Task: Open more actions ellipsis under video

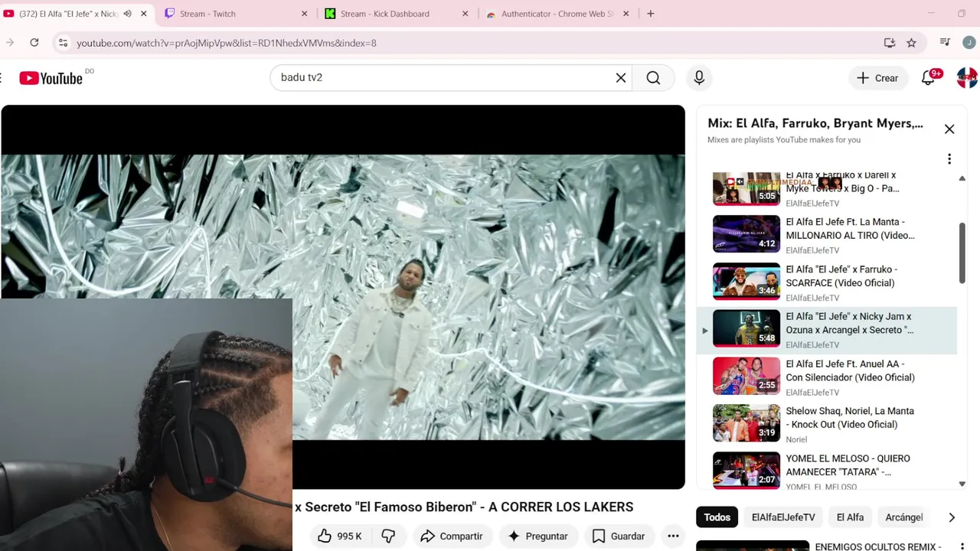Action: (673, 536)
